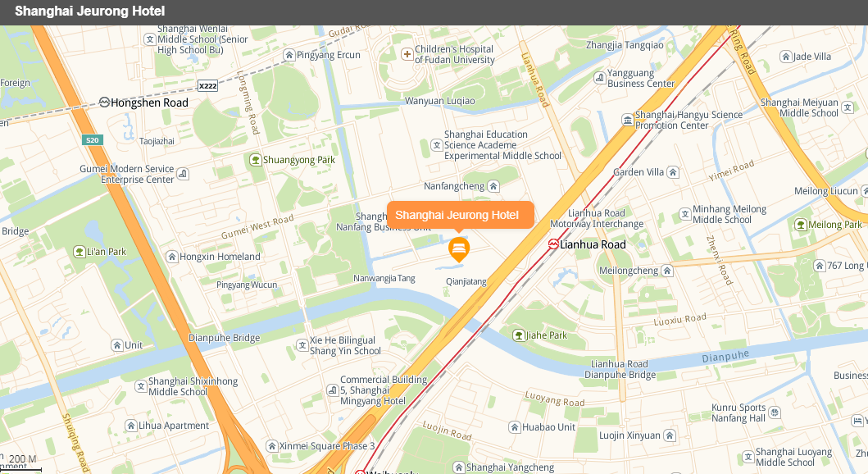The image size is (868, 474).
Task: Click the Xie He Bilingual School icon
Action: click(x=302, y=345)
